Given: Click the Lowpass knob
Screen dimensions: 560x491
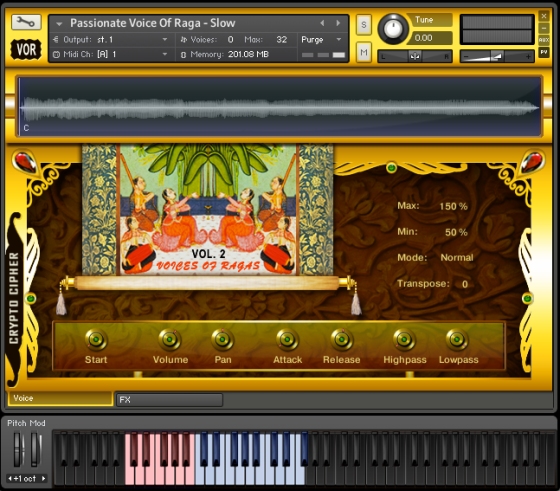Looking at the screenshot, I should 457,339.
